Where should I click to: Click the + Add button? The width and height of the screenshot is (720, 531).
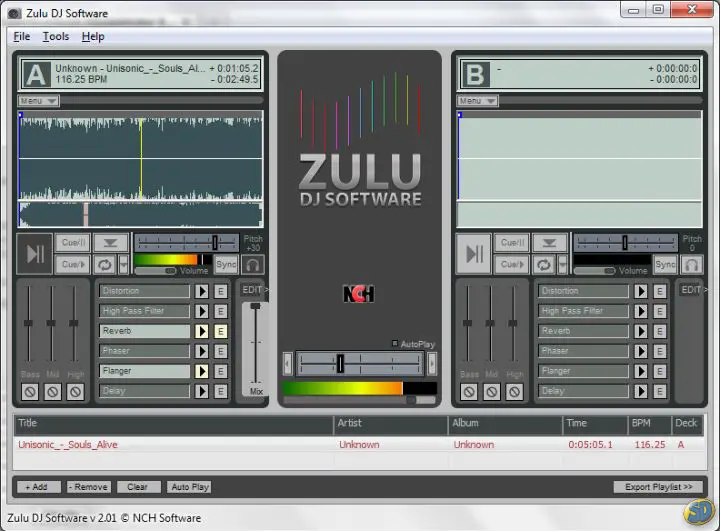coord(39,487)
